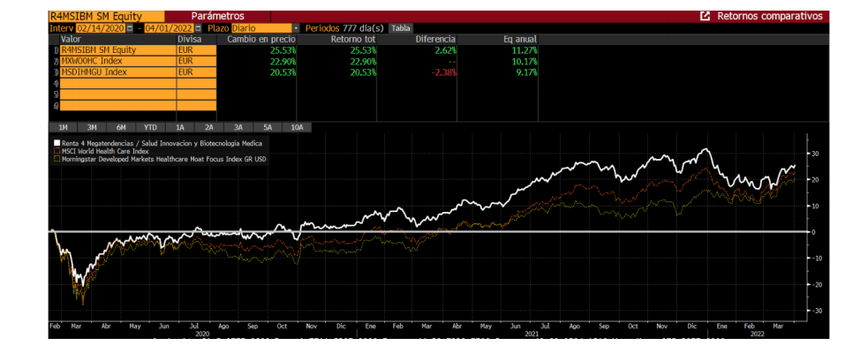
Task: Click the export icon beside Retornos comparativos
Action: (x=705, y=16)
